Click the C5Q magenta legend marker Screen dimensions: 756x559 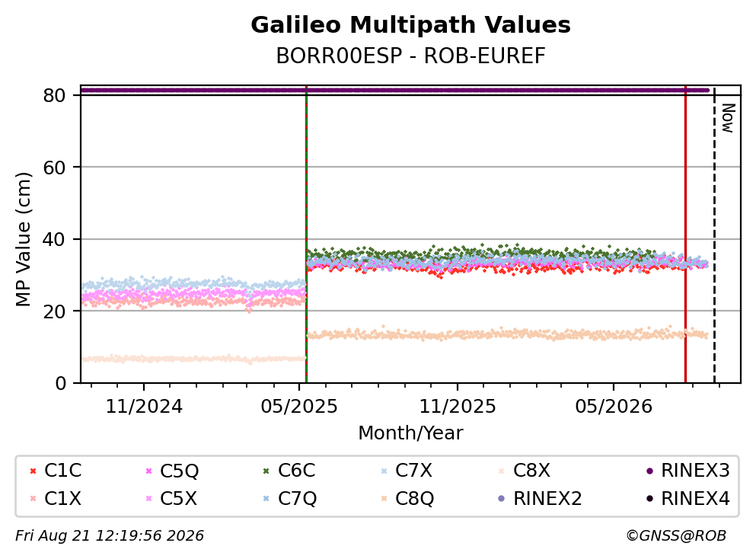click(149, 471)
